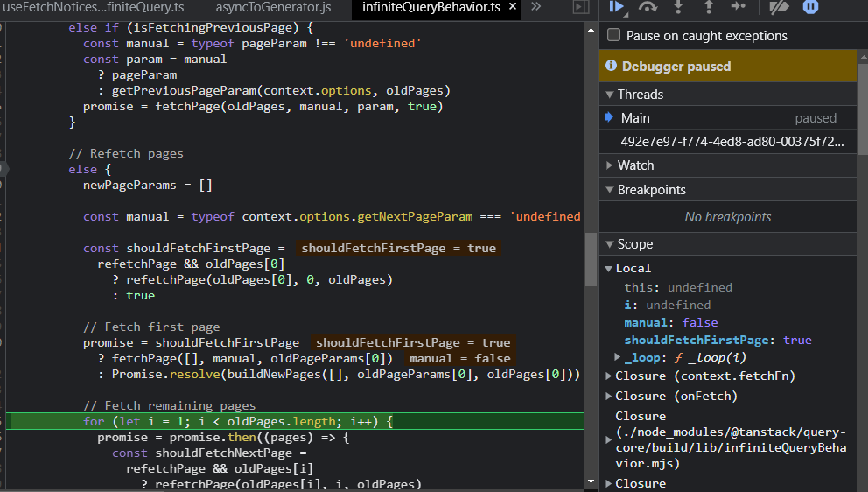Click the Step arrow-dot icon
868x492 pixels.
click(738, 6)
